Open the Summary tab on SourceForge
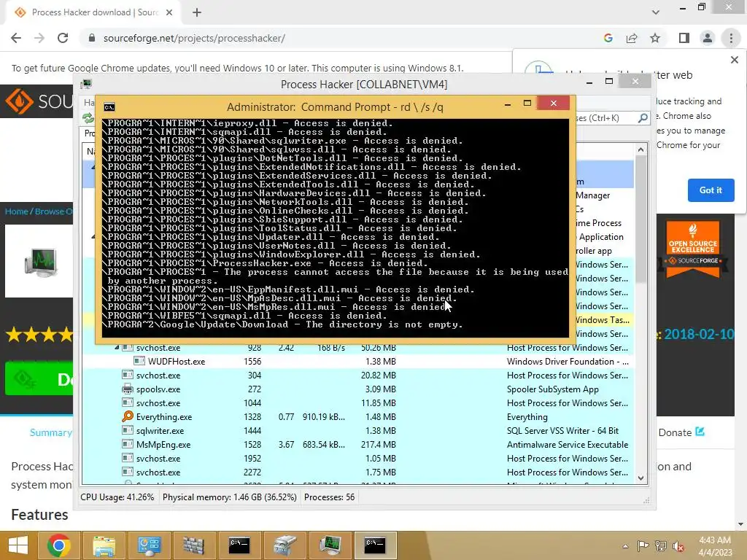Viewport: 747px width, 560px height. coord(50,432)
